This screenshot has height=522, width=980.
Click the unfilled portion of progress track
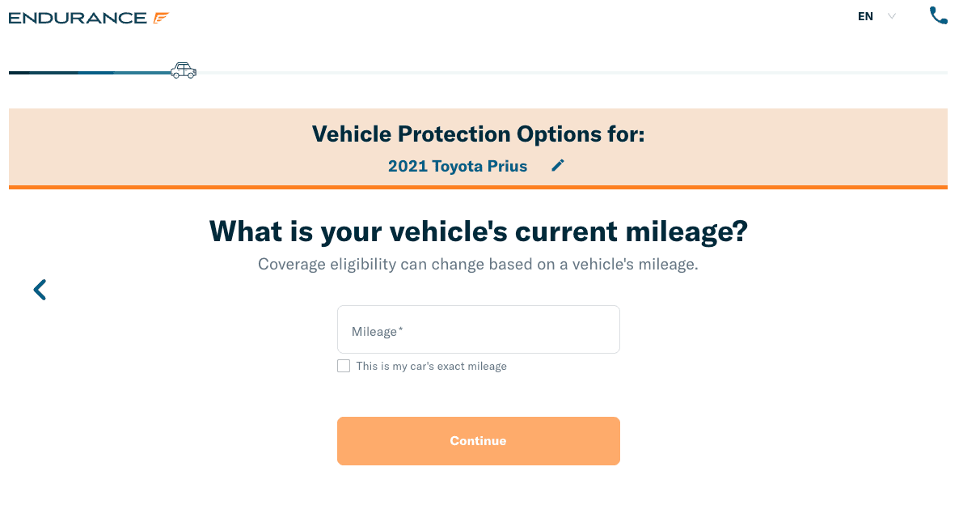click(566, 73)
